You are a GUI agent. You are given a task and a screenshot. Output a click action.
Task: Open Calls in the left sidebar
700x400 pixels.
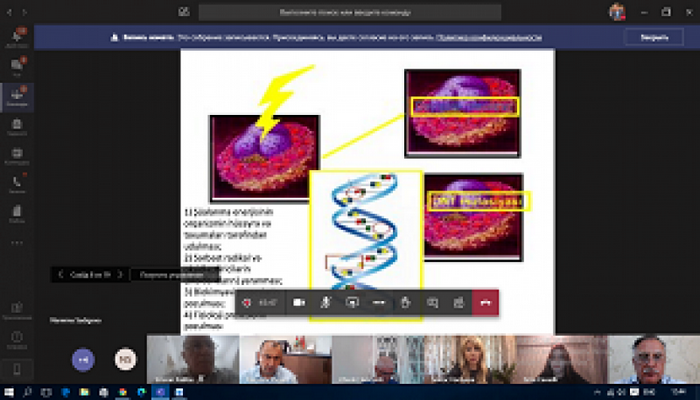(x=16, y=185)
